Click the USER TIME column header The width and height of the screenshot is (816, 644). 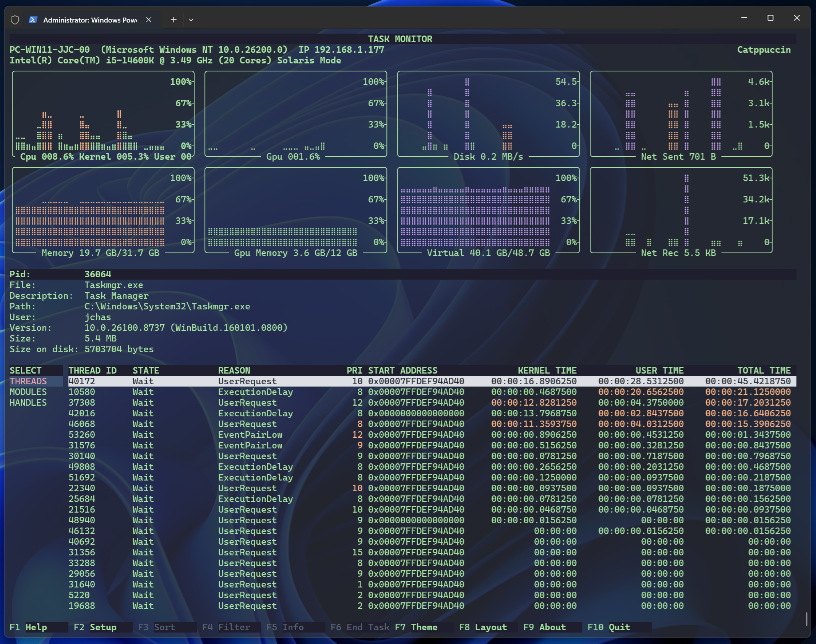660,371
